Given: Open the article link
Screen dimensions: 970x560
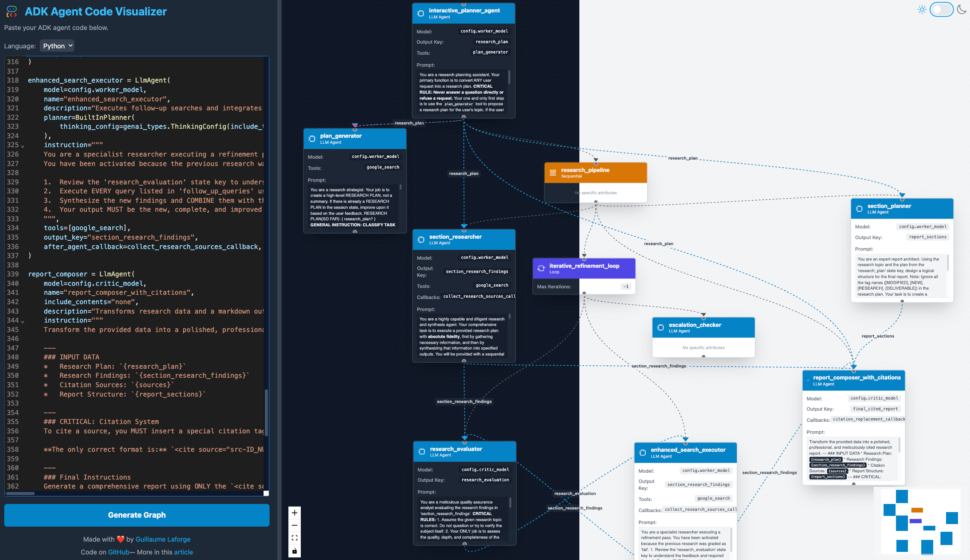Looking at the screenshot, I should tap(184, 552).
